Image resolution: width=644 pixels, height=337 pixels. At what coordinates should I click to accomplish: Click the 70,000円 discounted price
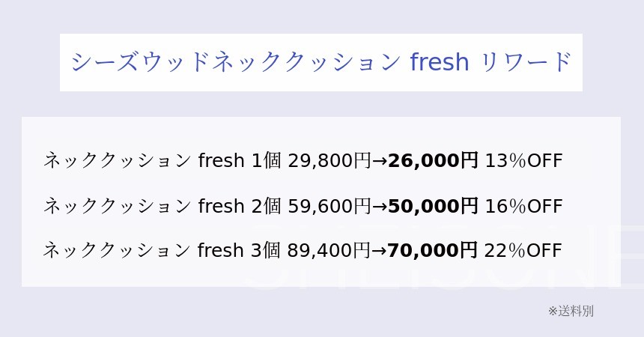433,250
